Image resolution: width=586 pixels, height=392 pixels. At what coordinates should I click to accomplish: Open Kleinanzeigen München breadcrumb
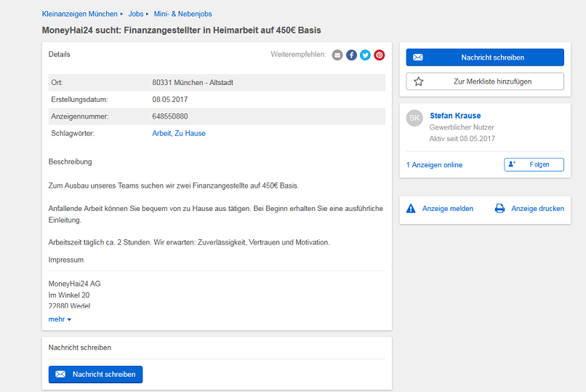pos(79,14)
